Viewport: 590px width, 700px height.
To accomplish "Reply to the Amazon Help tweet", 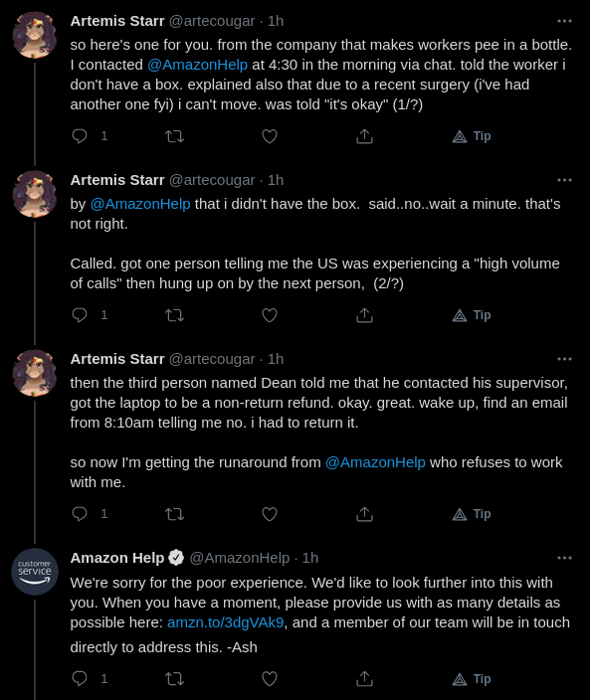I will [80, 679].
